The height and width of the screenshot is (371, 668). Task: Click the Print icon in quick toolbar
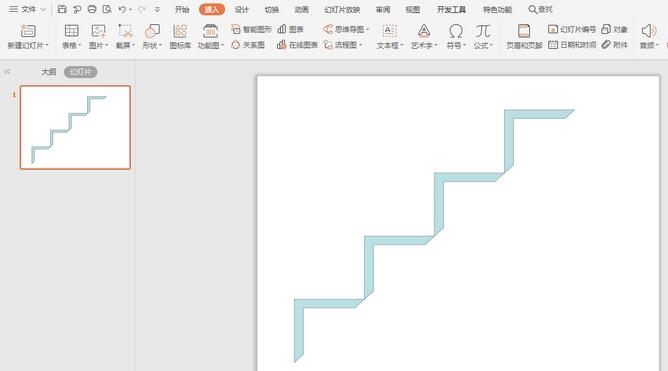92,9
